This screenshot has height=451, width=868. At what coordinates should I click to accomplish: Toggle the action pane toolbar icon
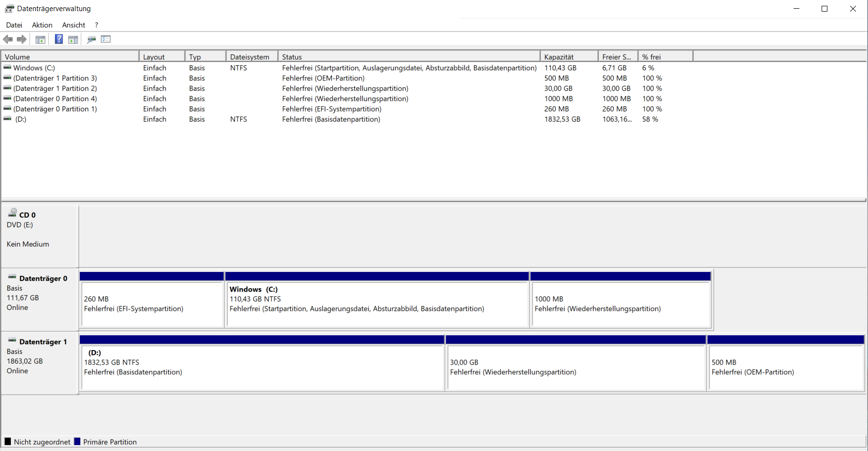coord(73,40)
